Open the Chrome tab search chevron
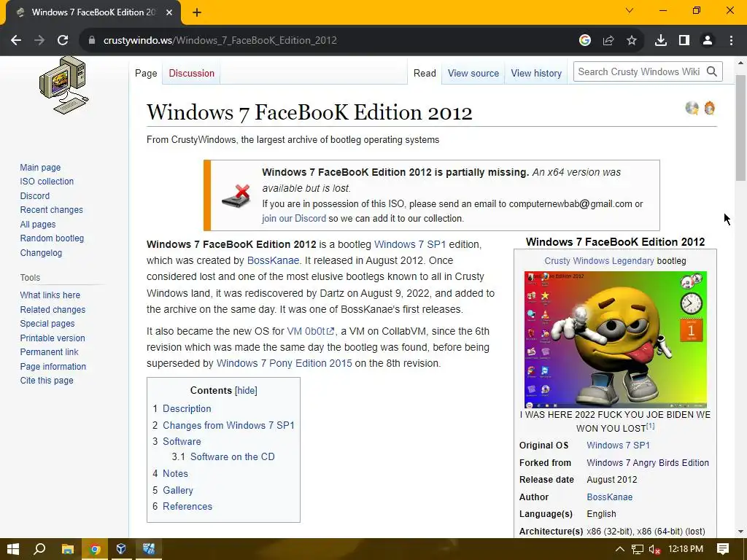 [x=630, y=10]
